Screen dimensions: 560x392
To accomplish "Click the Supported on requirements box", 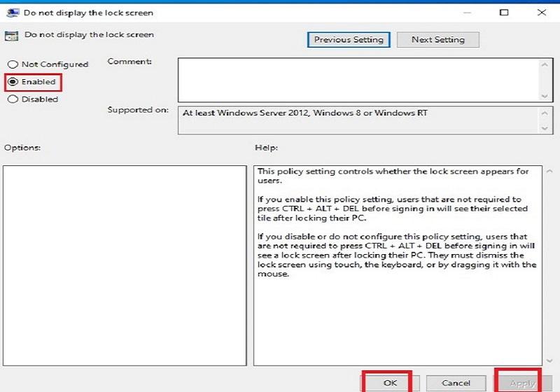I will [x=357, y=120].
